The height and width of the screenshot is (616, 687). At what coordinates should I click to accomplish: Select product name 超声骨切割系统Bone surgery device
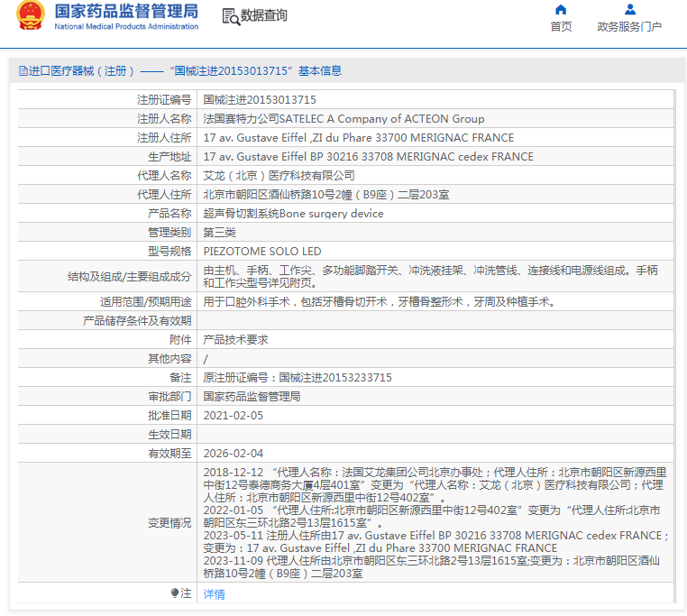[293, 214]
